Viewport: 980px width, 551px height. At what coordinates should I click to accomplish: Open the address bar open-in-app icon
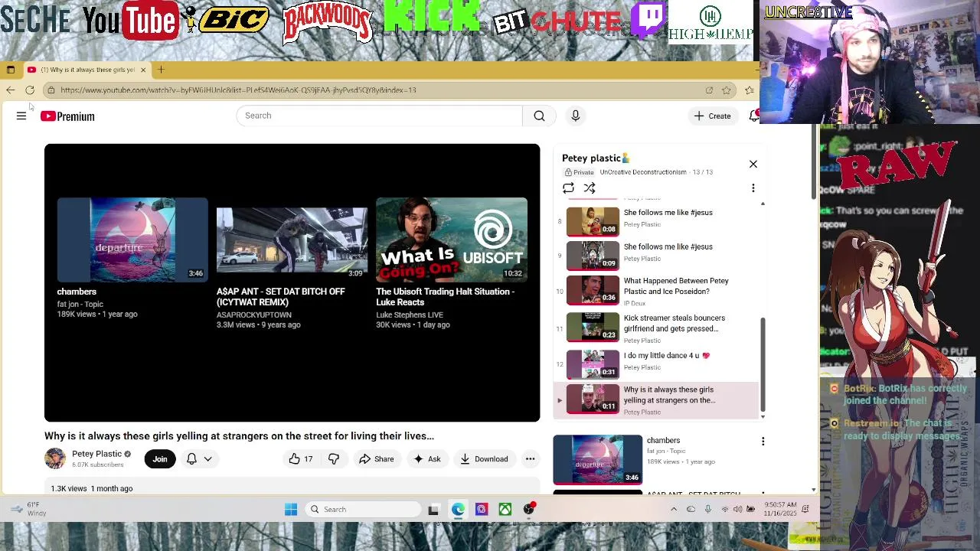pos(709,90)
